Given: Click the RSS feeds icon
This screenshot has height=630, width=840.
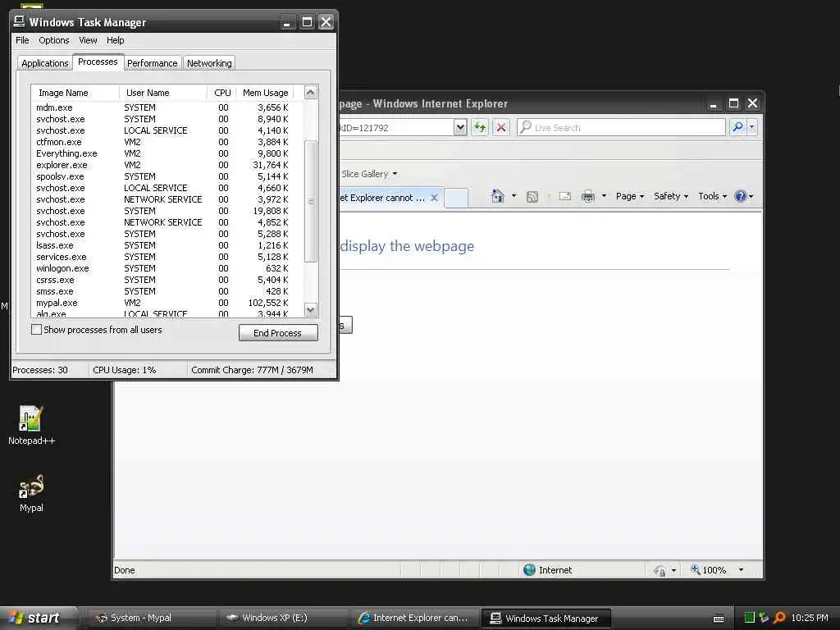Looking at the screenshot, I should (x=532, y=197).
